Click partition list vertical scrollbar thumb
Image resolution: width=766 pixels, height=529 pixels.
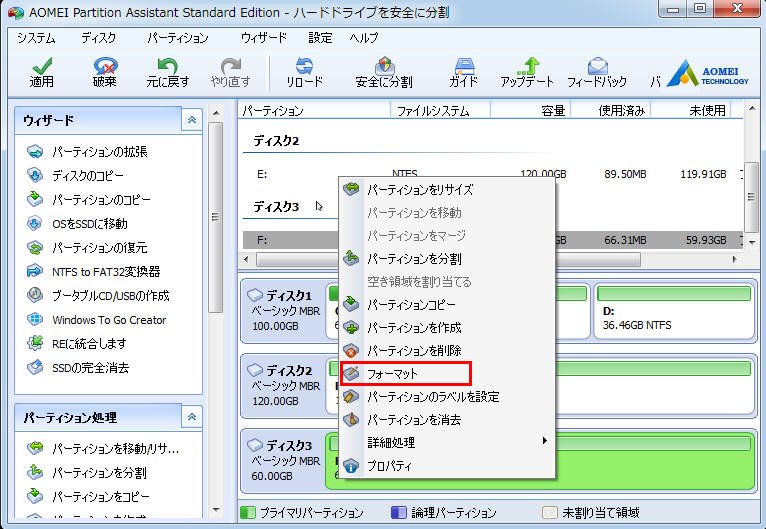point(751,197)
